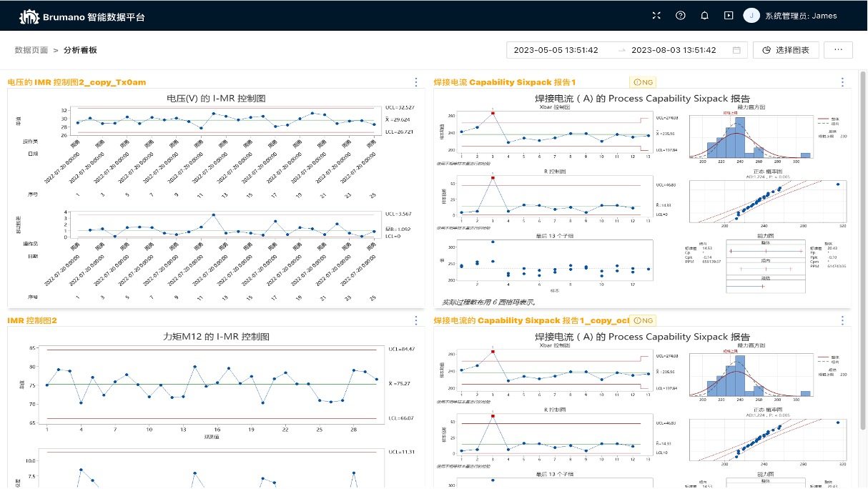Toggle fullscreen mode with the expand icon
The height and width of the screenshot is (489, 868).
(657, 15)
